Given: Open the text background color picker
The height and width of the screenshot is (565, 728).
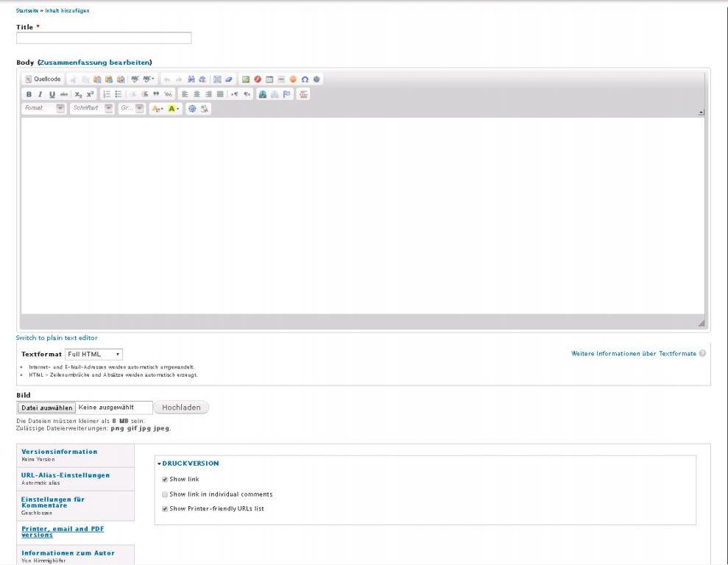Looking at the screenshot, I should tap(174, 108).
